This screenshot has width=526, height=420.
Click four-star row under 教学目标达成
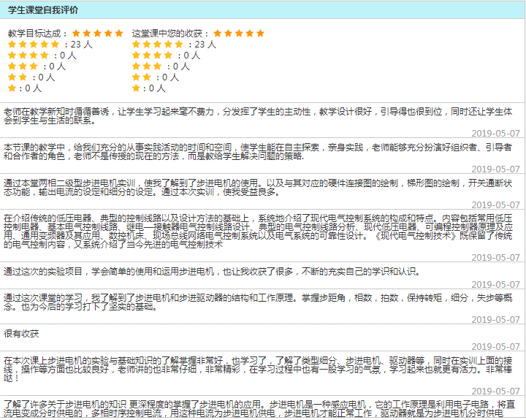click(28, 56)
